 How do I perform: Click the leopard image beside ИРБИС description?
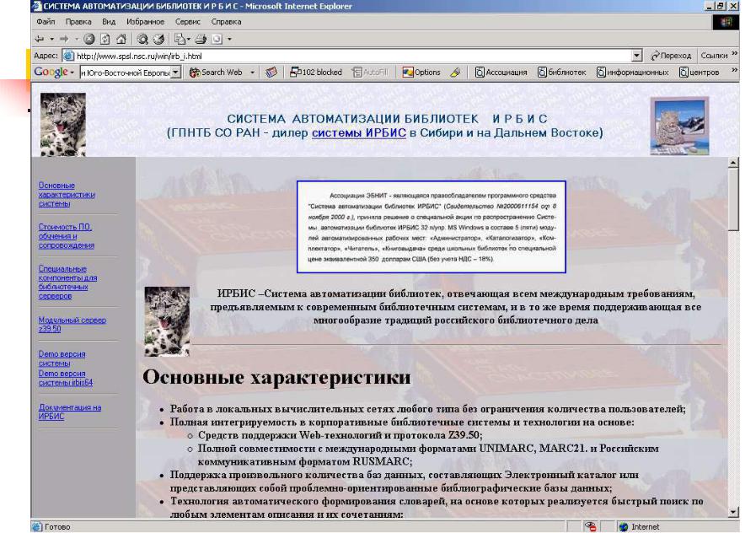(x=167, y=321)
